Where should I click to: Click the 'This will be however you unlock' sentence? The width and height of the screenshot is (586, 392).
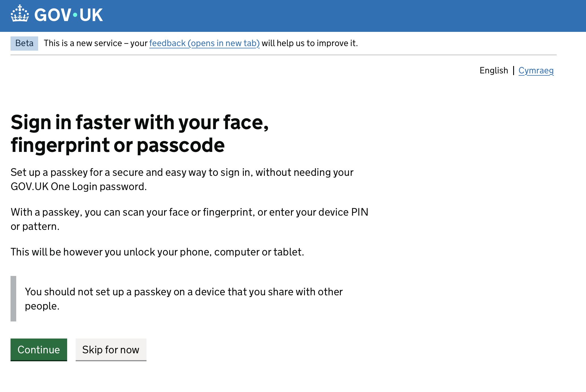tap(157, 252)
